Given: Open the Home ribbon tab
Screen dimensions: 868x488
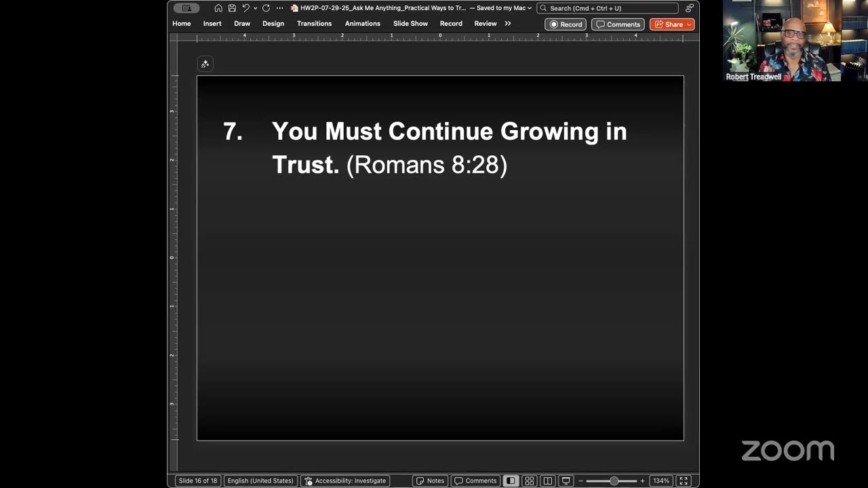Looking at the screenshot, I should click(181, 24).
